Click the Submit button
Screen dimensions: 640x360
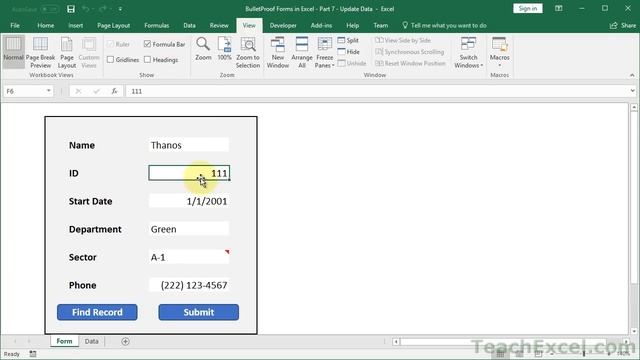click(198, 312)
